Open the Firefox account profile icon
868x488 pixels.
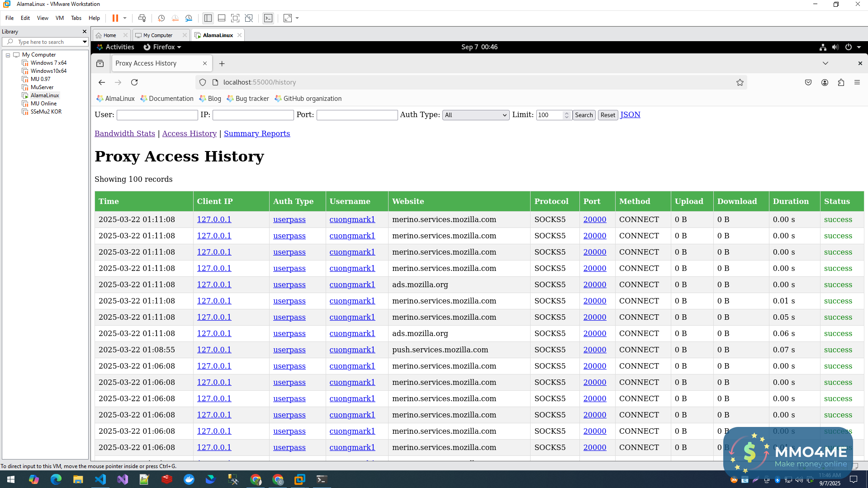pos(825,82)
